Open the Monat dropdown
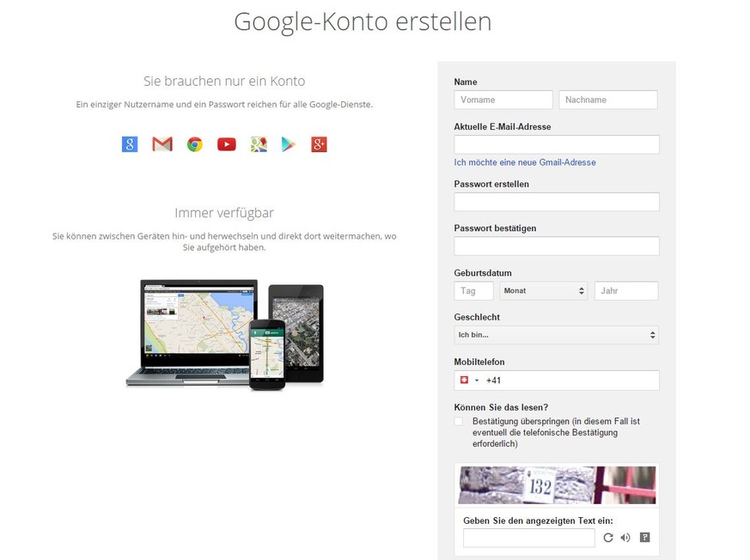750x560 pixels. point(543,291)
